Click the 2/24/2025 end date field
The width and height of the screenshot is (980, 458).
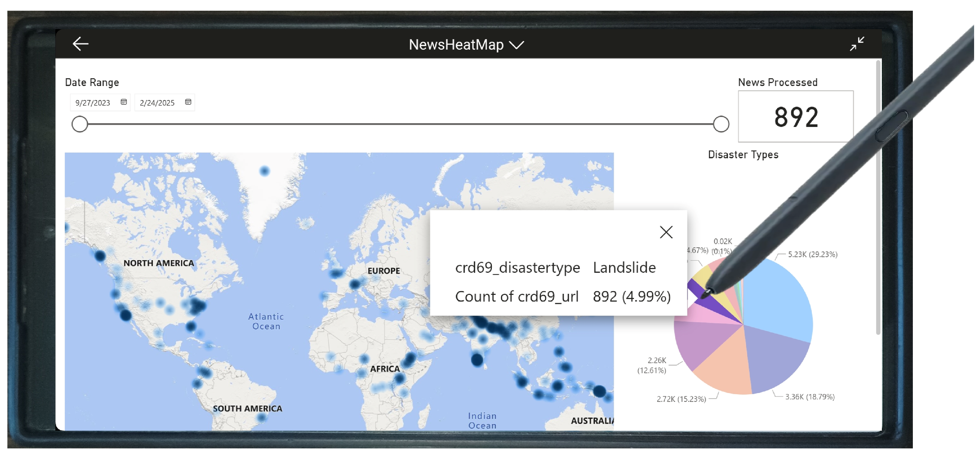[x=157, y=103]
